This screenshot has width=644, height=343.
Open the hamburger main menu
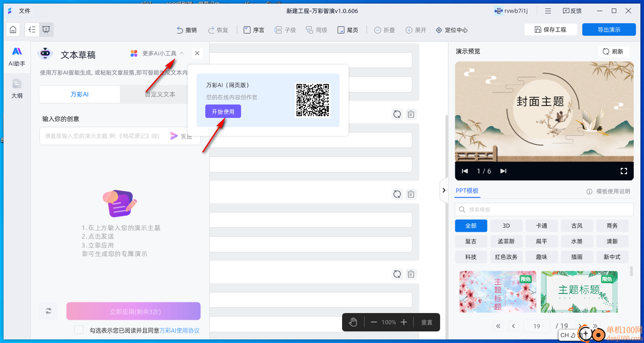(548, 11)
